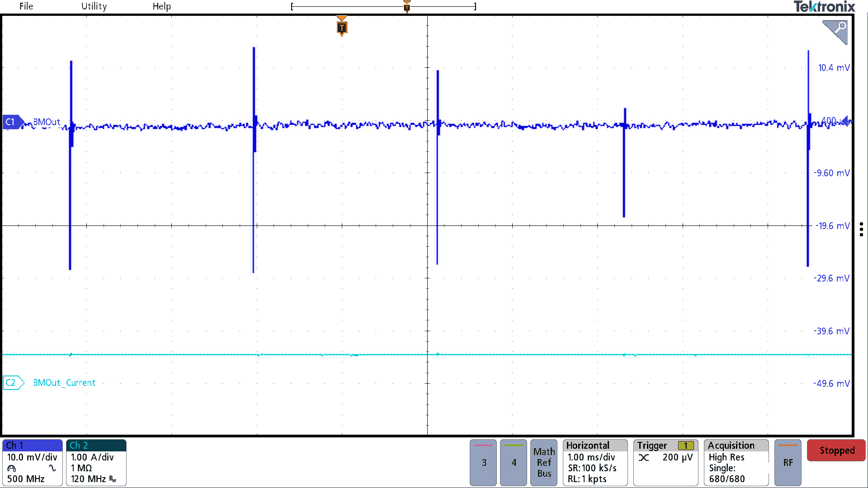The image size is (868, 488).
Task: Expand the right-edge three-dot panel
Action: click(x=861, y=230)
